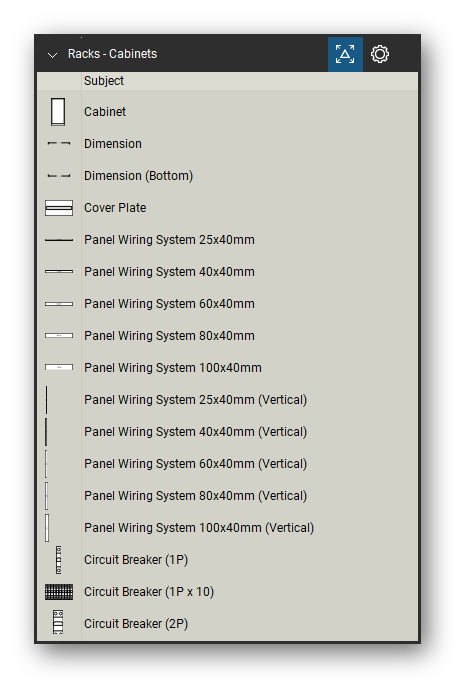Click Panel Wiring System 60x40mm (Vertical) text
455x678 pixels.
point(195,464)
